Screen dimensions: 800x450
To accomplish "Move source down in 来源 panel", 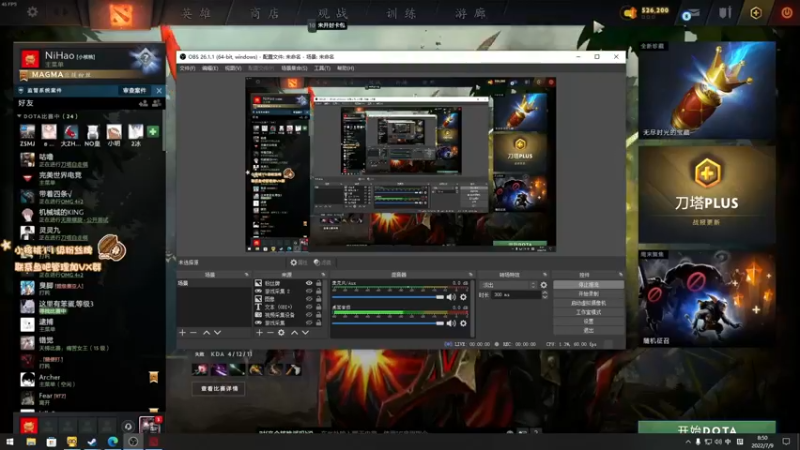I will tap(305, 333).
